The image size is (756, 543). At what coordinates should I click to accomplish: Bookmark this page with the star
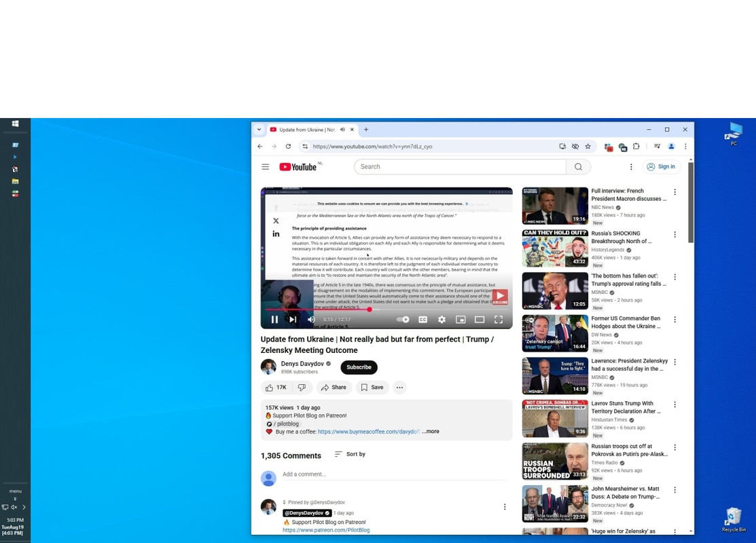[588, 147]
